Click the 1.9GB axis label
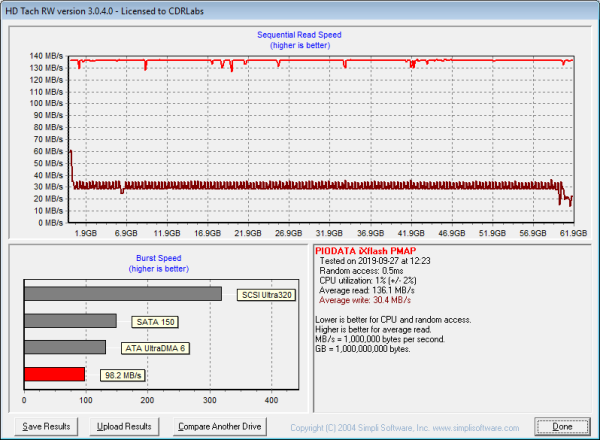Viewport: 600px width, 440px height. [86, 233]
